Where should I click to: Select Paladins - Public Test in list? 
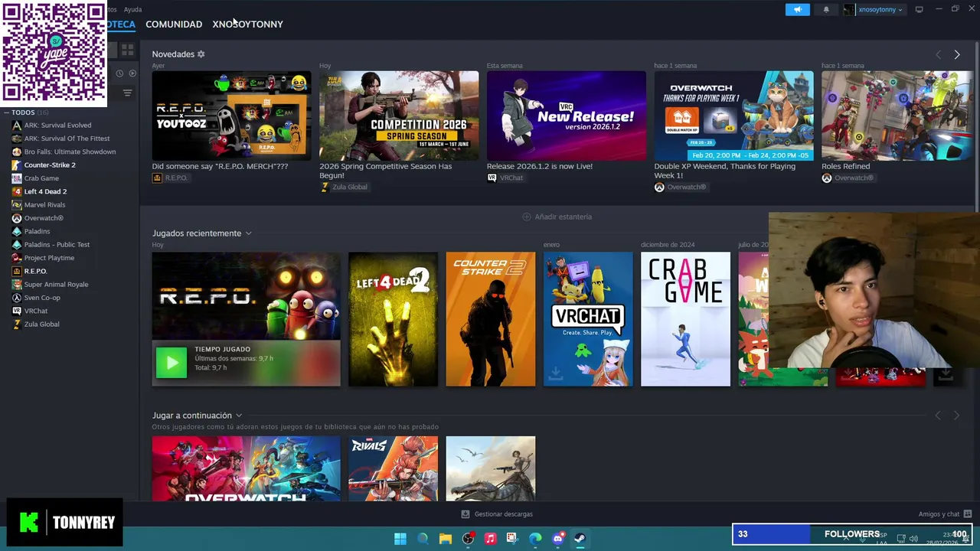(57, 244)
